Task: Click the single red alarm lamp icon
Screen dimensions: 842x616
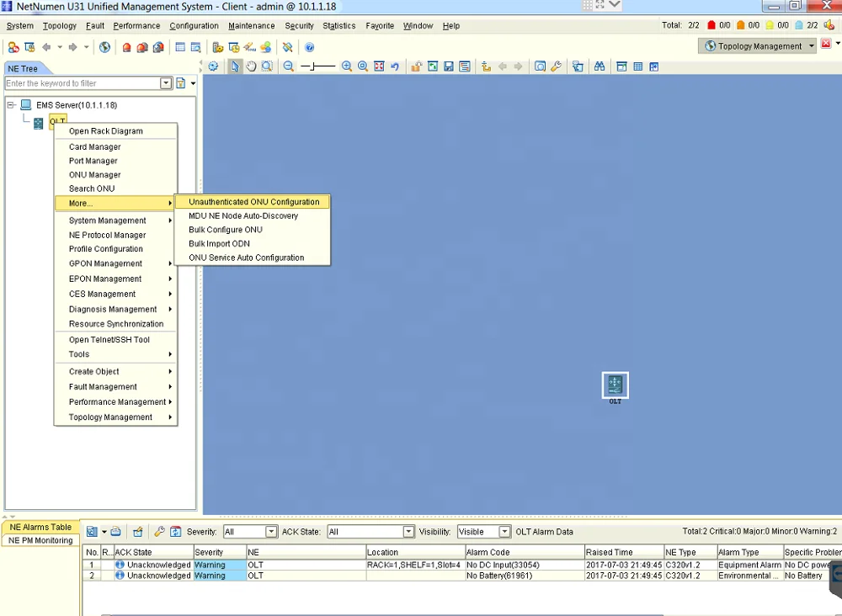Action: point(127,47)
